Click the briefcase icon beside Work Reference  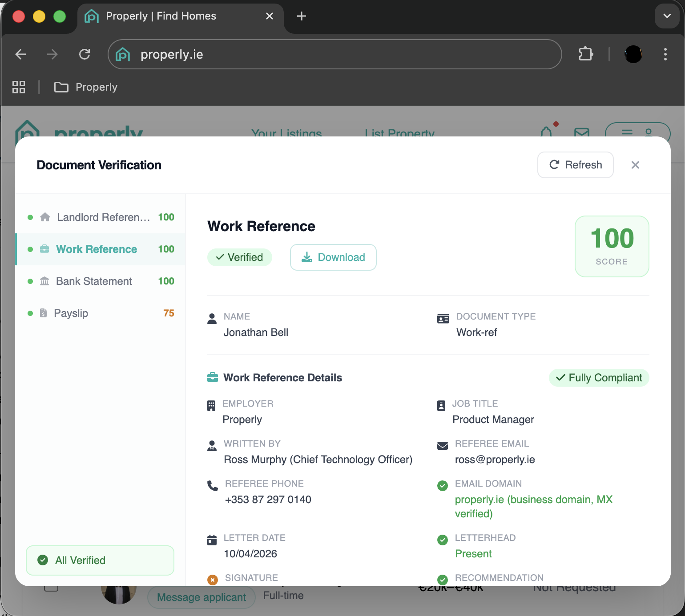(x=45, y=249)
